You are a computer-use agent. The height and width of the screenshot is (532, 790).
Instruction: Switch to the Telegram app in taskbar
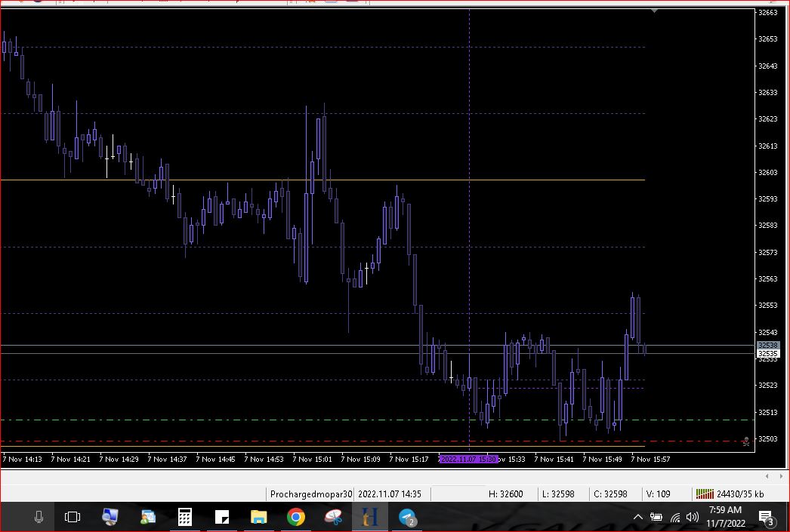408,518
